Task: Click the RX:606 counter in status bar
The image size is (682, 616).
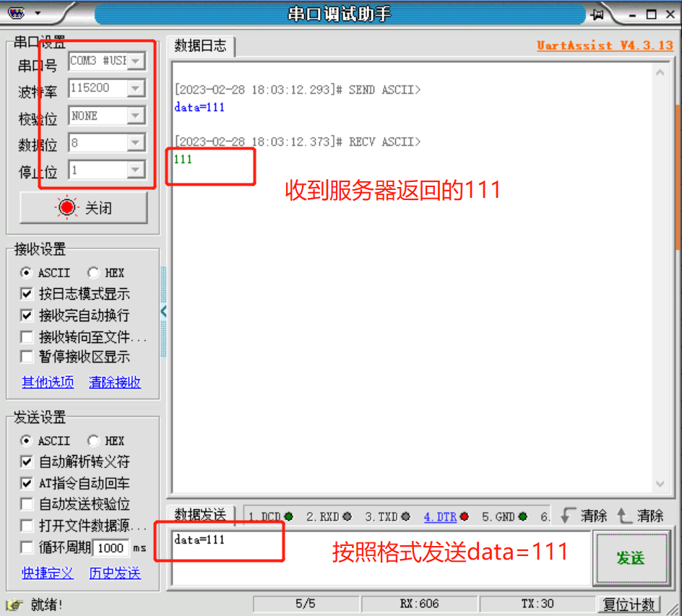Action: (x=419, y=604)
